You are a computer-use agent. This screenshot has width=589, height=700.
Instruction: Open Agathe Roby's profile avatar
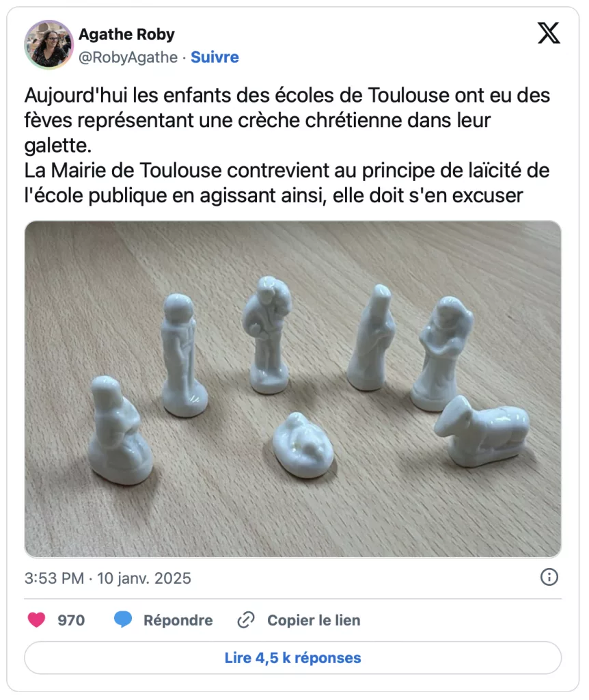point(49,44)
